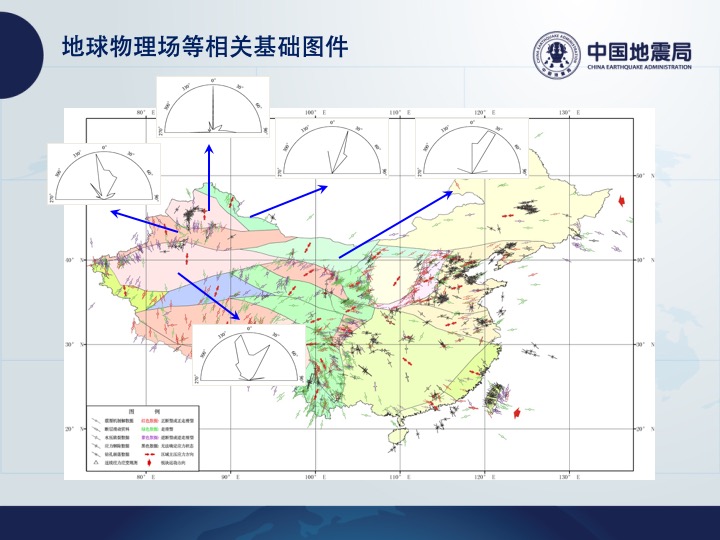The height and width of the screenshot is (540, 720).
Task: Click the 130° E label on top axis
Action: pyautogui.click(x=569, y=112)
